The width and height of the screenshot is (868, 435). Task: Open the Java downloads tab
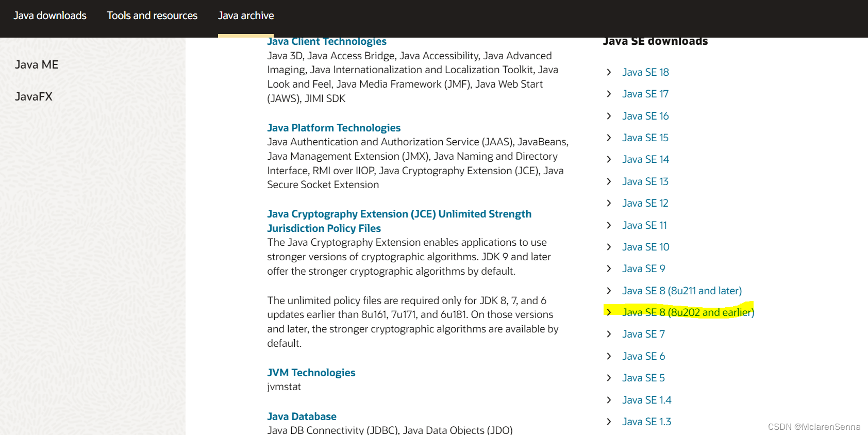click(x=50, y=15)
